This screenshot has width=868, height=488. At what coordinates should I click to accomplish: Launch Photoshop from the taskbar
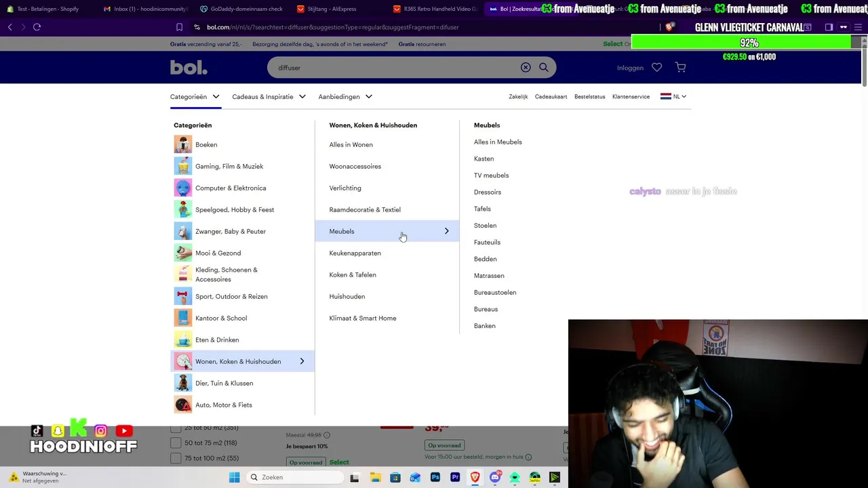(435, 477)
